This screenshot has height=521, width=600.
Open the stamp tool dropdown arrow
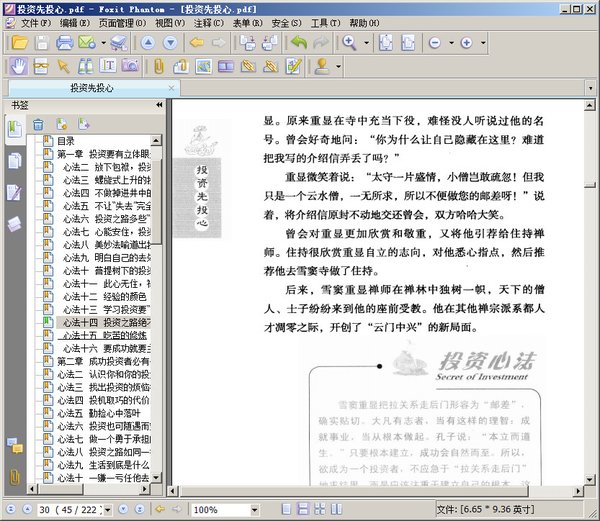pos(338,66)
